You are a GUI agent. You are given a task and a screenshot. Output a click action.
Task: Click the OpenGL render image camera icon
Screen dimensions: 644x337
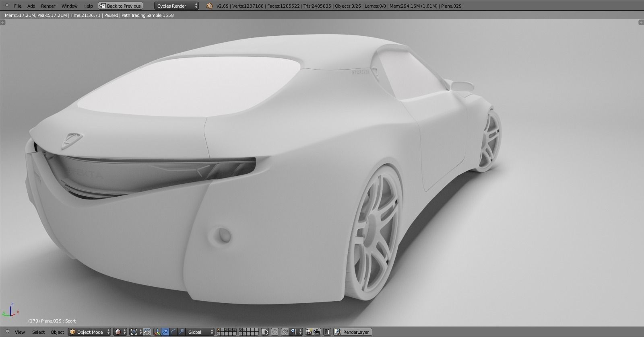(x=309, y=332)
